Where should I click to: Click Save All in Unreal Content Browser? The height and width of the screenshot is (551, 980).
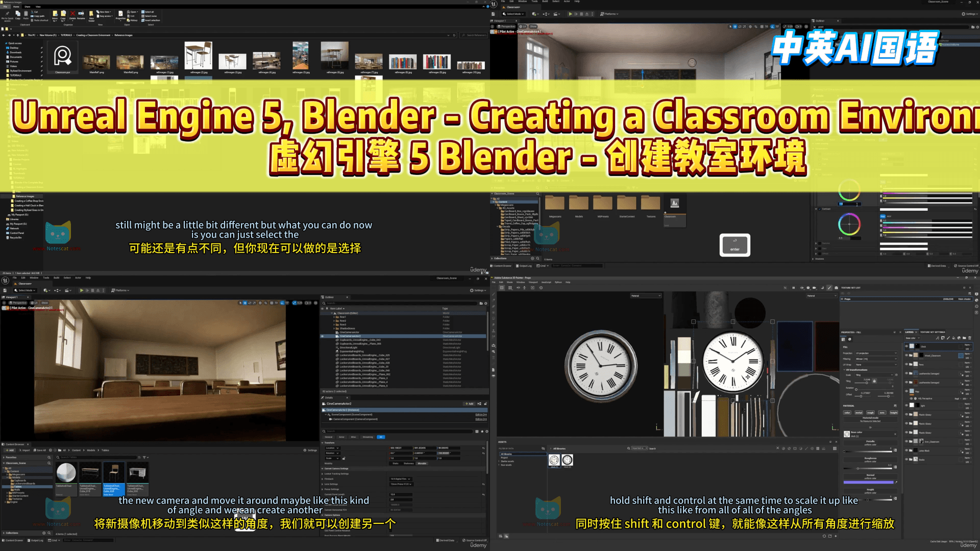pos(39,450)
